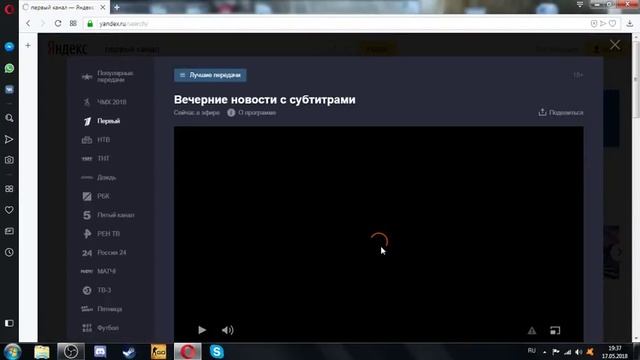Open history clock icon in the sidebar
This screenshot has width=640, height=360.
[x=9, y=252]
